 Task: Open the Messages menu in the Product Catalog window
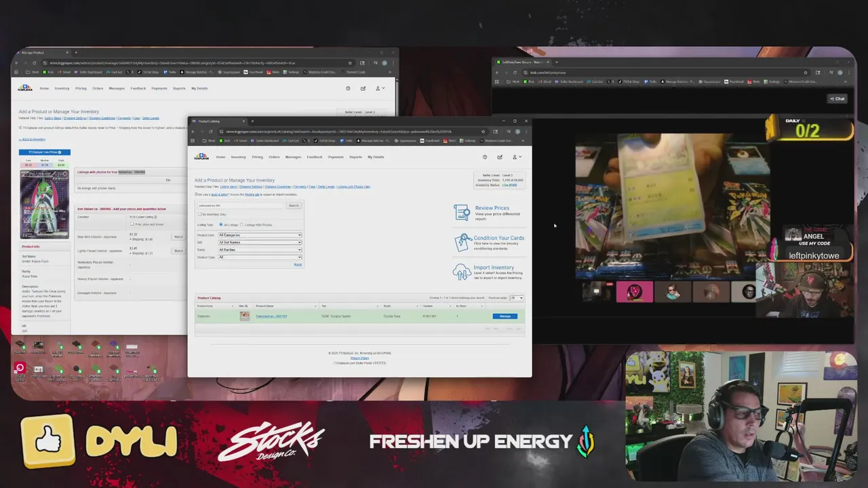293,157
